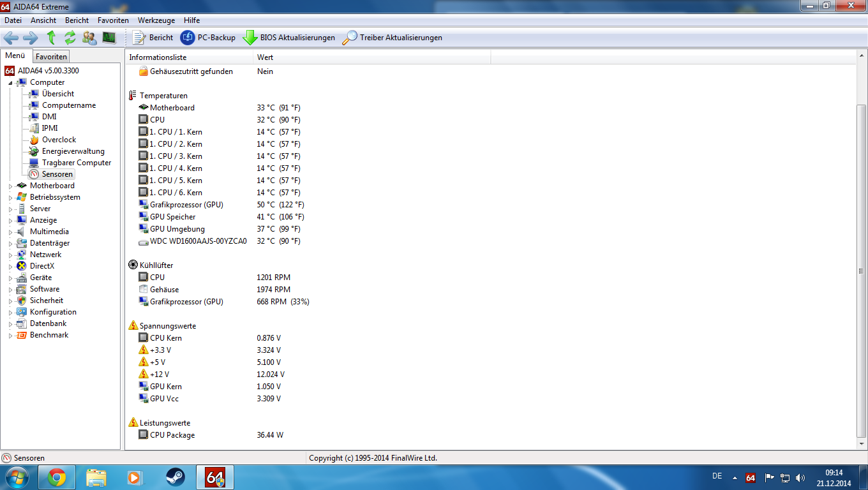Expand the Multimedia tree node
The image size is (868, 490).
(x=10, y=232)
